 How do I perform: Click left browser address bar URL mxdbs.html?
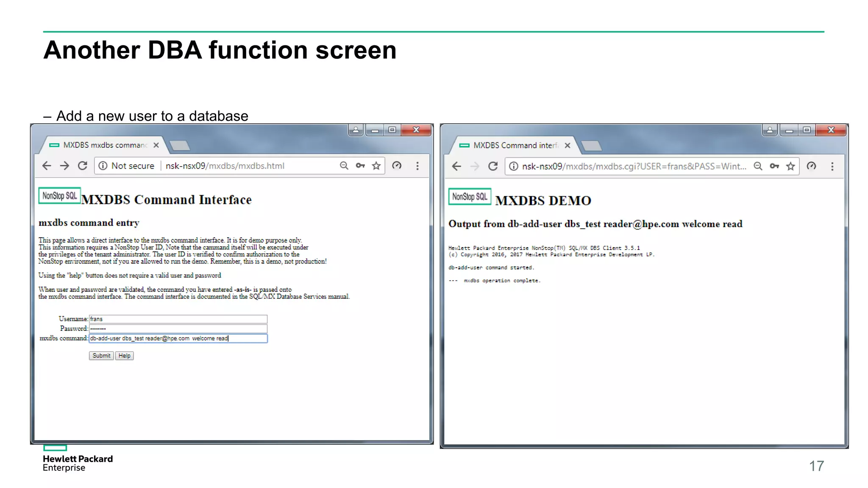click(225, 166)
